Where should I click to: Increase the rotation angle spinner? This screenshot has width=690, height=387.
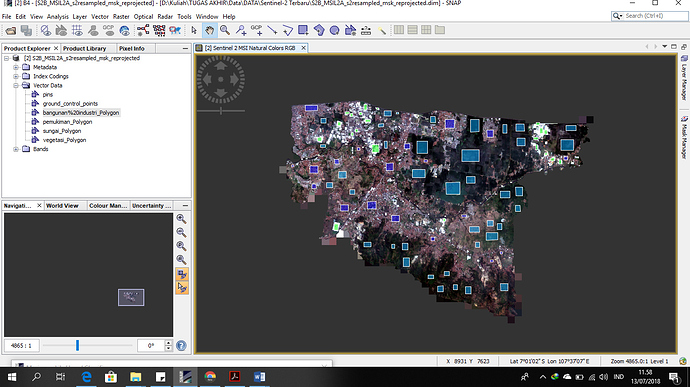168,343
